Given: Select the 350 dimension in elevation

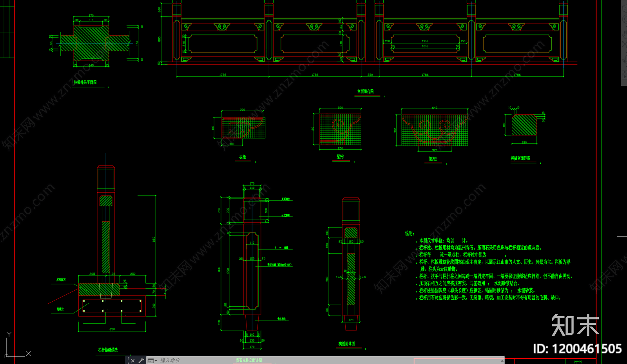Looking at the screenshot, I should click(x=370, y=74).
